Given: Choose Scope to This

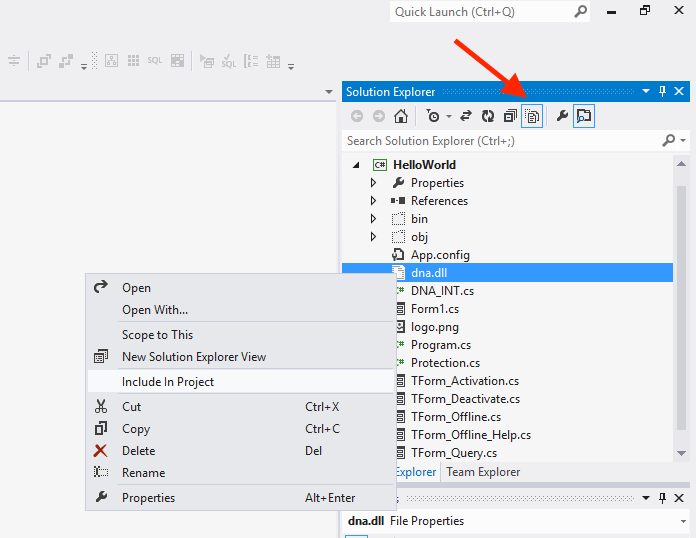Looking at the screenshot, I should 241,335.
